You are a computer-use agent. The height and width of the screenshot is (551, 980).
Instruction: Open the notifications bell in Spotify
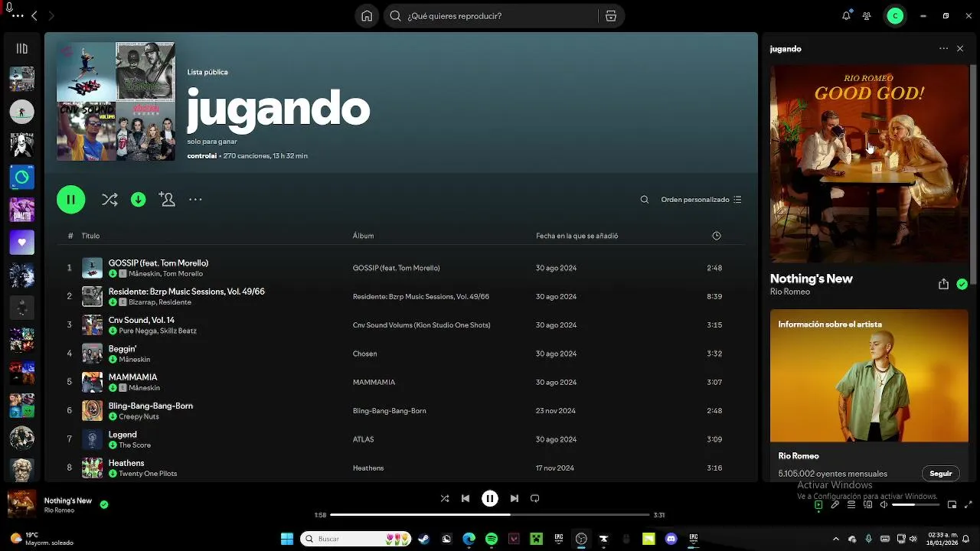tap(846, 16)
